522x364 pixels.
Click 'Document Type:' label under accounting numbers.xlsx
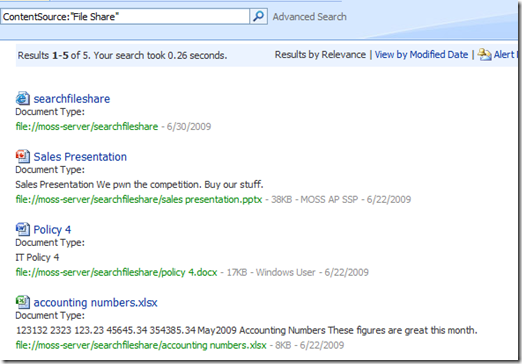[50, 315]
